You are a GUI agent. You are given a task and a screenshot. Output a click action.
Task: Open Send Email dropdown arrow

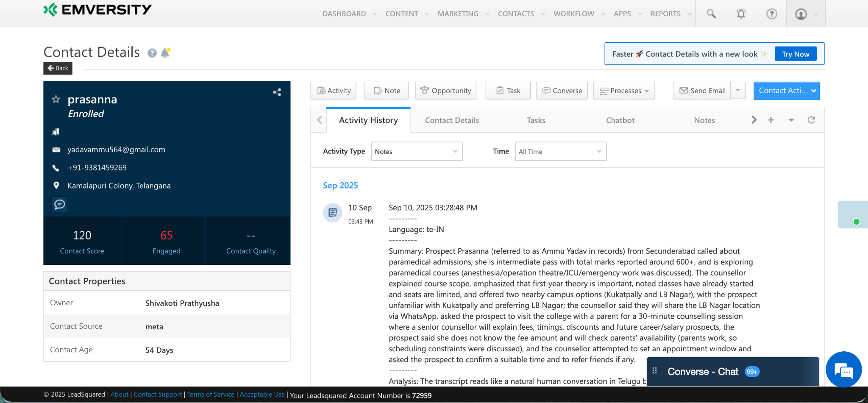[738, 90]
